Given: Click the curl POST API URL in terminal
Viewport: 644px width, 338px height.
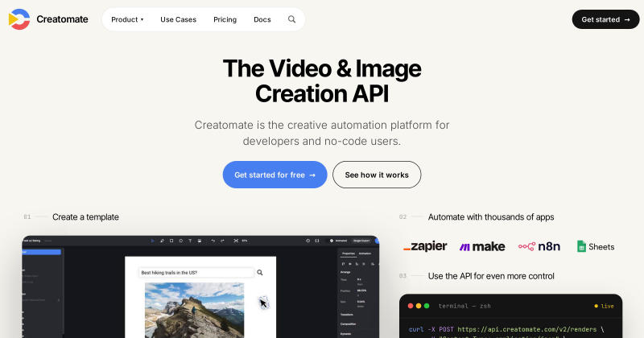Looking at the screenshot, I should point(527,329).
